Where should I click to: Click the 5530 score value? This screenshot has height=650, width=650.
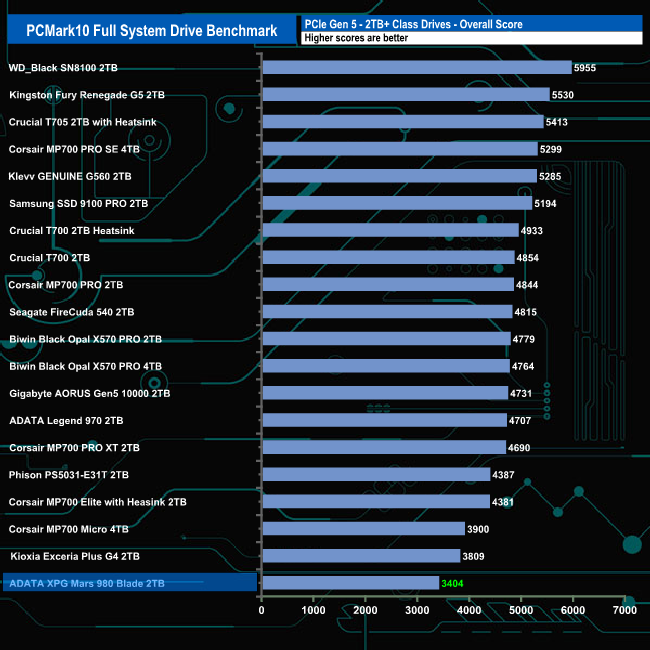(563, 95)
